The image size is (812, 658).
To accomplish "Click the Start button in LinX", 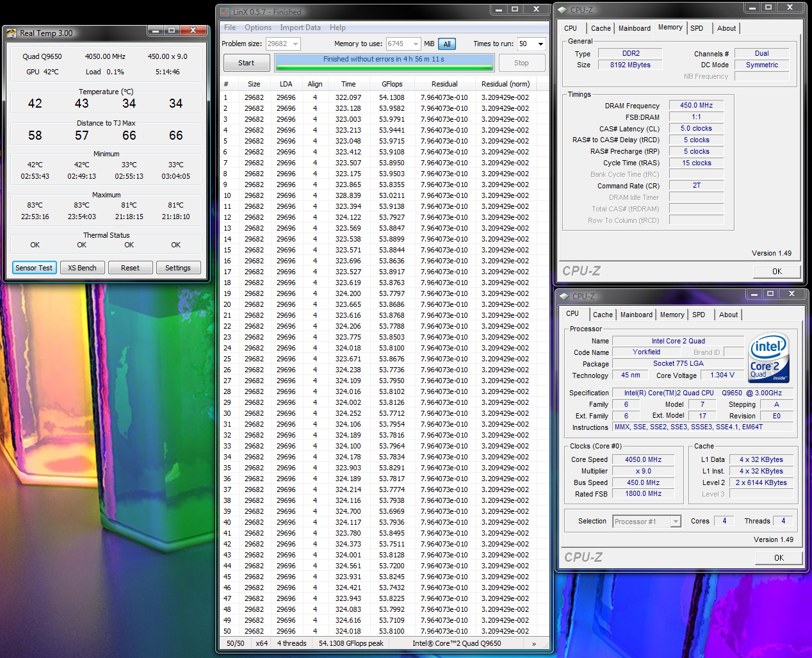I will point(247,63).
